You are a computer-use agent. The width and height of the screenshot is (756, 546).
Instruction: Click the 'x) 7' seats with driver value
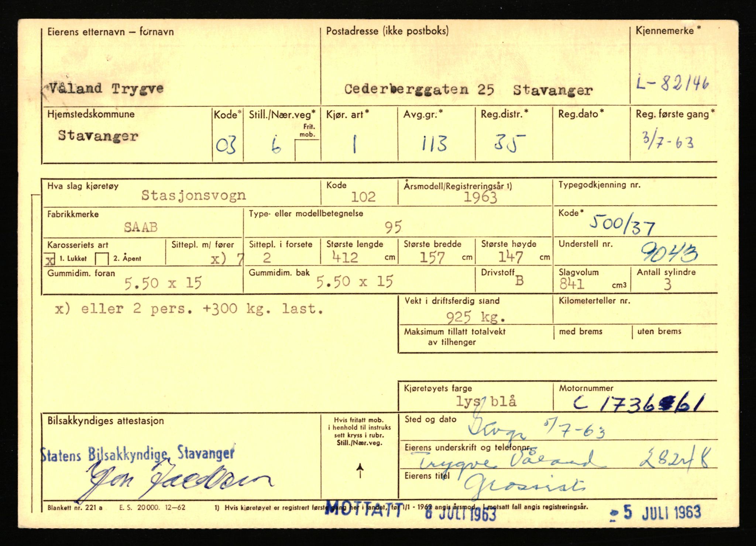coord(227,259)
